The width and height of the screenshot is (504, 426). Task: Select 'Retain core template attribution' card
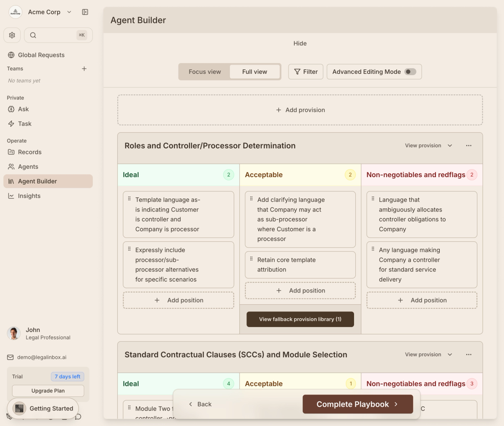(300, 265)
